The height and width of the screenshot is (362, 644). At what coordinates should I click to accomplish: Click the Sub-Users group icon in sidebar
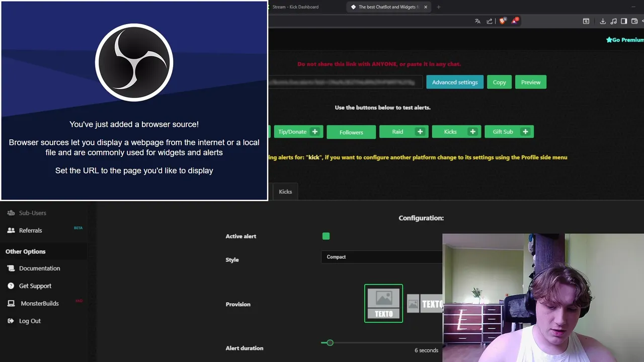tap(11, 213)
